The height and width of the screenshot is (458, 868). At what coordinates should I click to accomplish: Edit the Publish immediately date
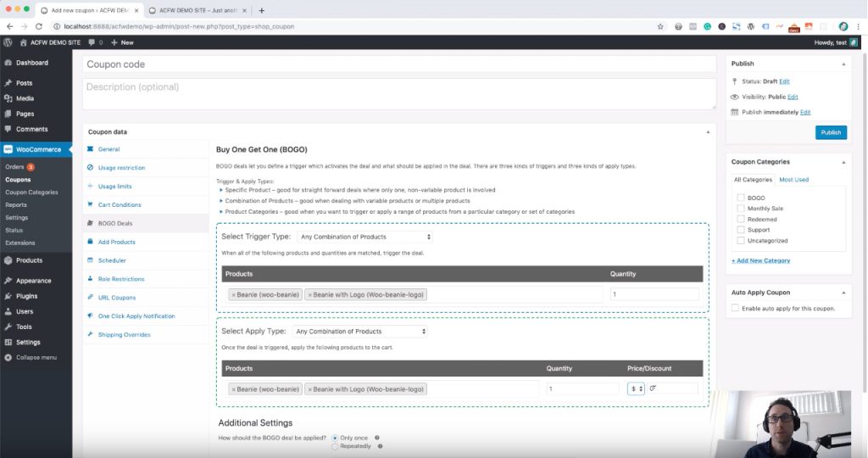pyautogui.click(x=805, y=112)
